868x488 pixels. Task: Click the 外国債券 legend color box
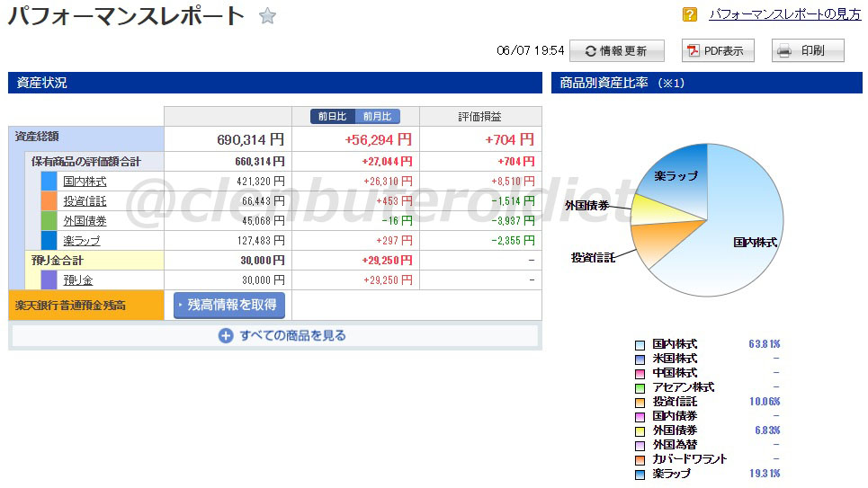click(x=640, y=431)
